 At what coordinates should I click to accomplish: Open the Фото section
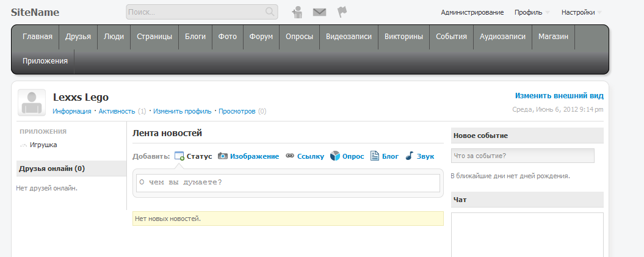tap(228, 37)
